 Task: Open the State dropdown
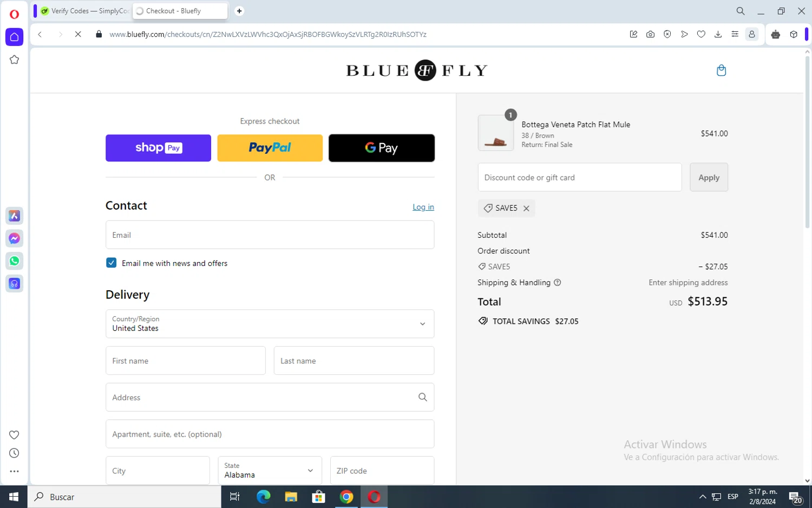(270, 470)
